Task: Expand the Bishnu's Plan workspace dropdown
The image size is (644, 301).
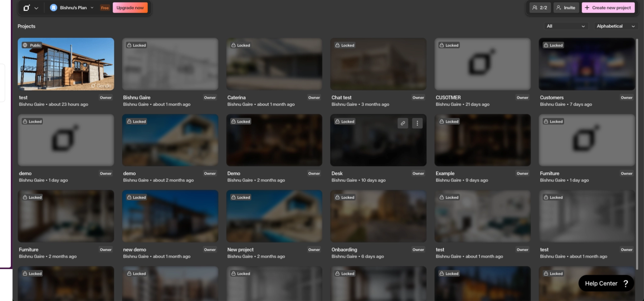Action: 92,8
